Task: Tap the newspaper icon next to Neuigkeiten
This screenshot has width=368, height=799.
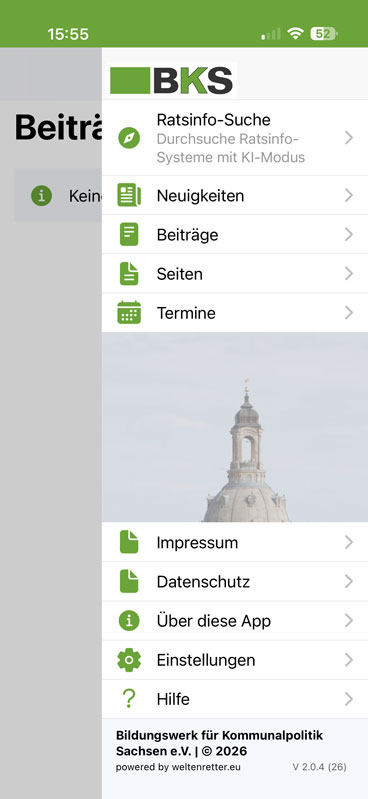Action: point(129,195)
